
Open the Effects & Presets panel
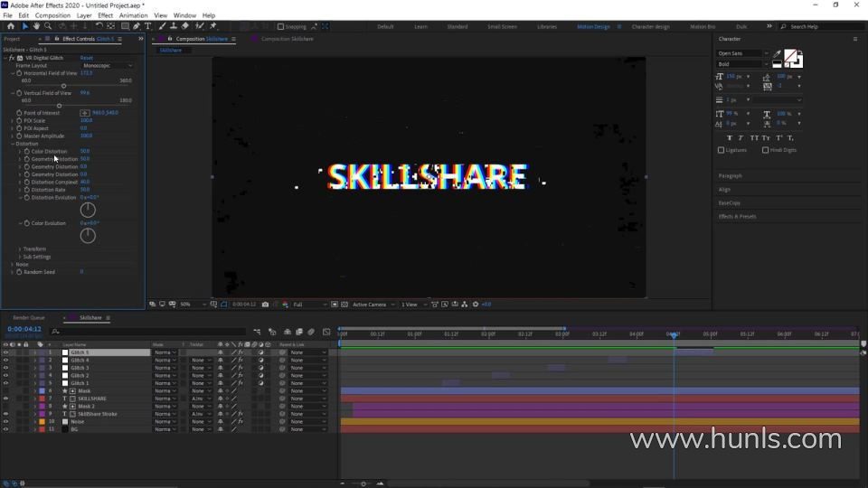[x=737, y=217]
